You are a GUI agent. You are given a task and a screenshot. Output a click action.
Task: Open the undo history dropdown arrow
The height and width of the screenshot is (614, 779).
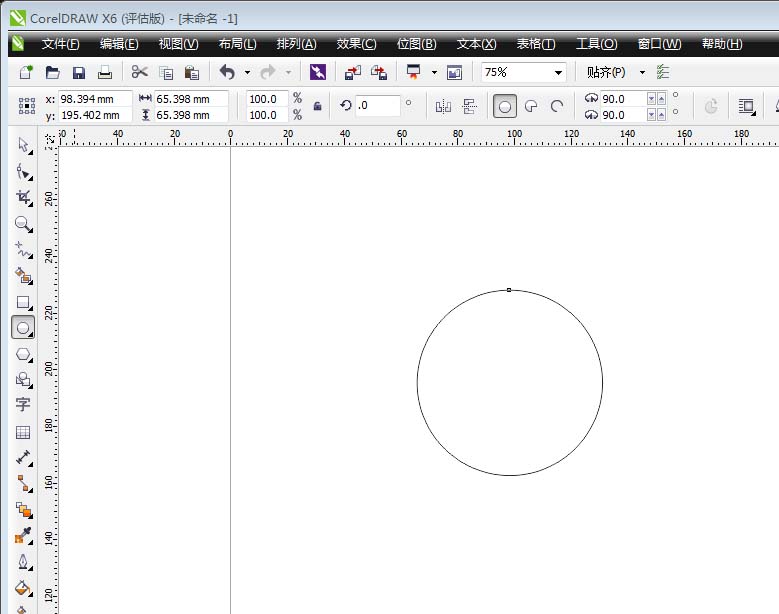pos(247,72)
